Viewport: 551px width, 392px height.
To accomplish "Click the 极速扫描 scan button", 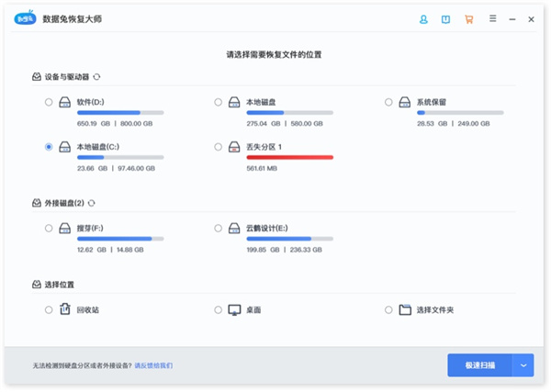I will point(479,365).
